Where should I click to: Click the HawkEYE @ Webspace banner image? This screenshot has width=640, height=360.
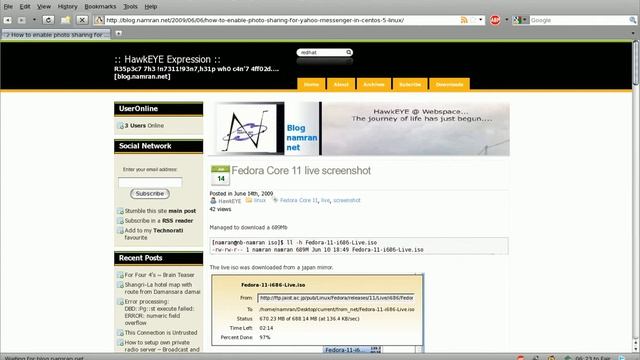pyautogui.click(x=416, y=129)
